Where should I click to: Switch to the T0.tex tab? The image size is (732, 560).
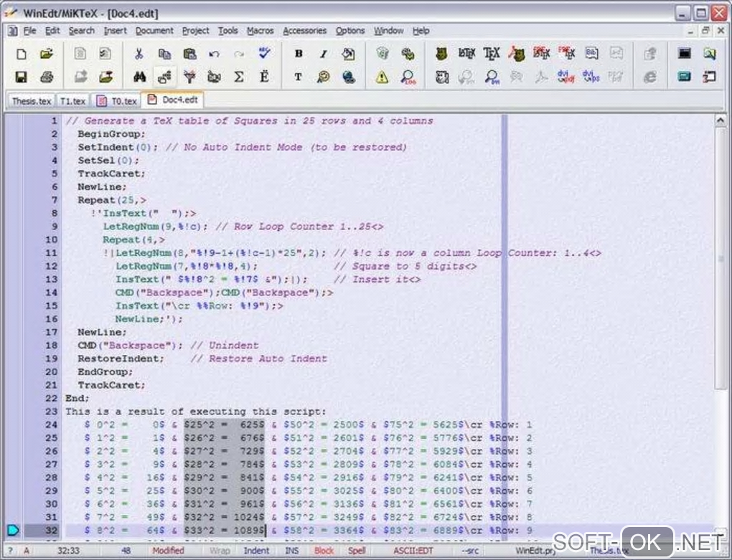pyautogui.click(x=116, y=101)
